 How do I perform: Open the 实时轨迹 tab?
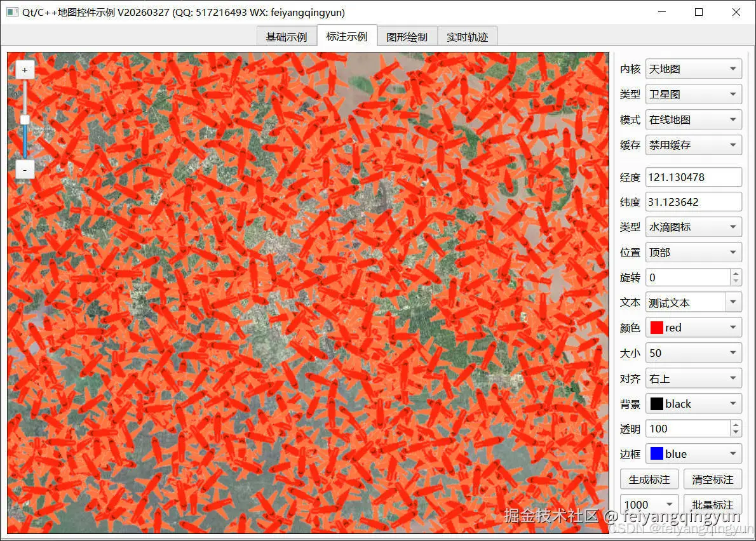[x=467, y=37]
